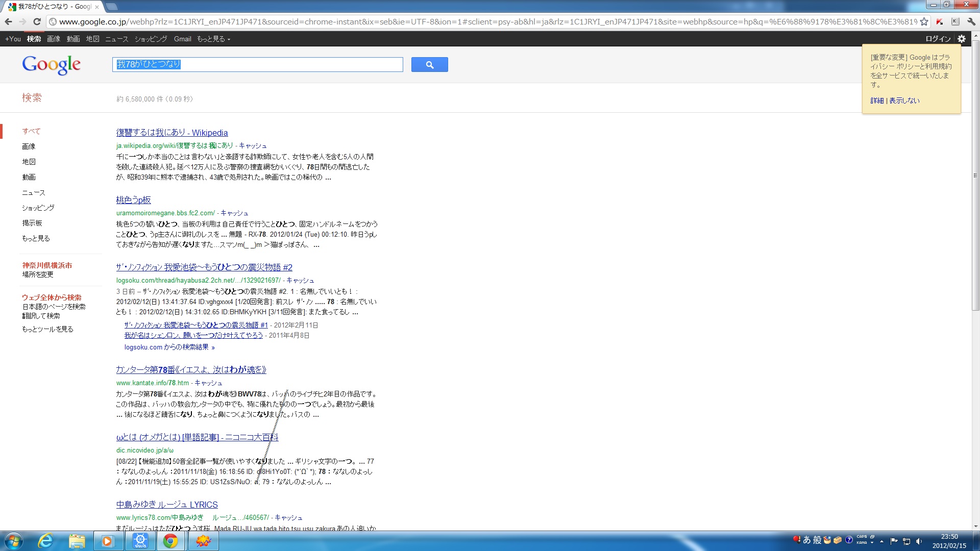980x551 pixels.
Task: Expand もっと見る dropdown in top bar
Action: [x=213, y=39]
